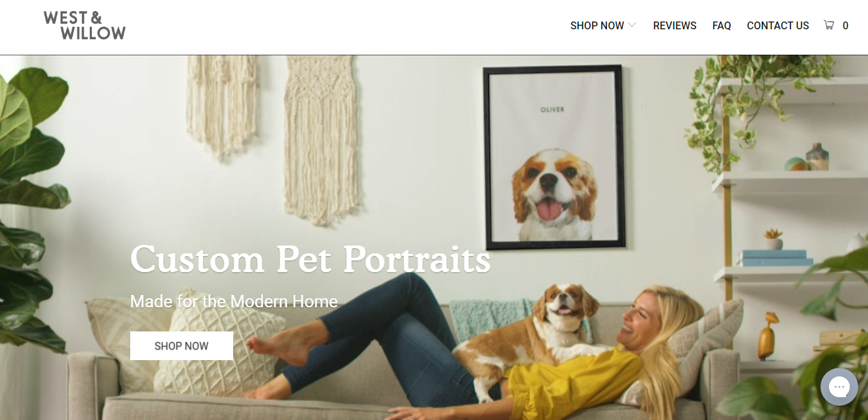Image resolution: width=868 pixels, height=420 pixels.
Task: Click the Custom Pet Portraits headline
Action: pos(311,259)
